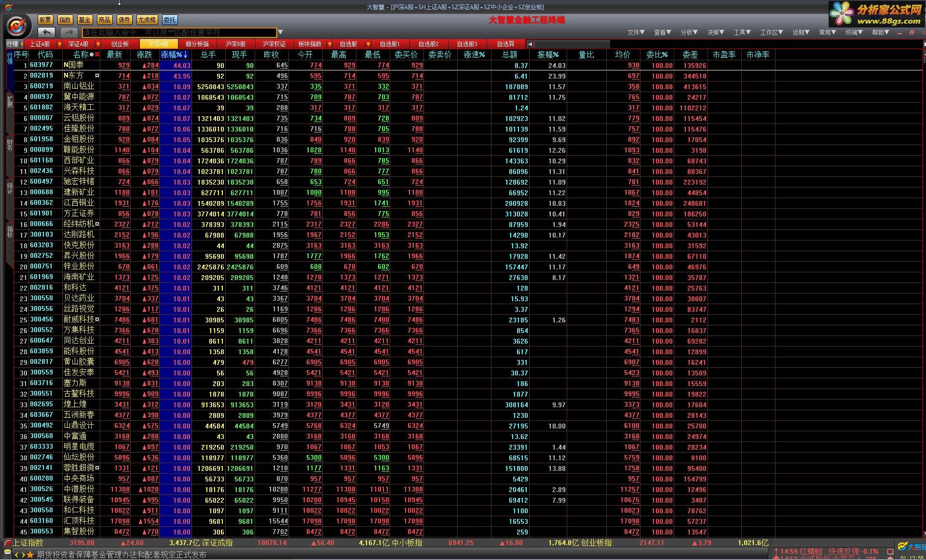
Task: Open the 商品 category button
Action: pos(104,20)
